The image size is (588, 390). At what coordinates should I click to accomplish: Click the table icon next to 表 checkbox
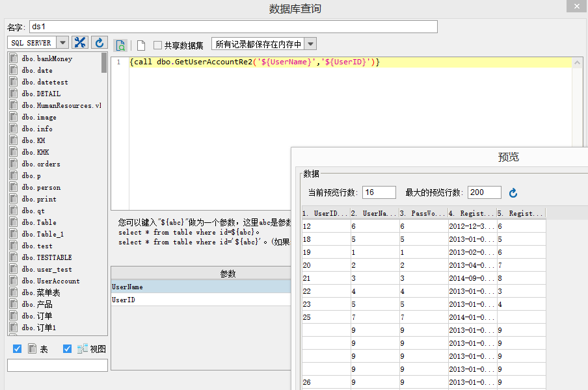pyautogui.click(x=33, y=349)
